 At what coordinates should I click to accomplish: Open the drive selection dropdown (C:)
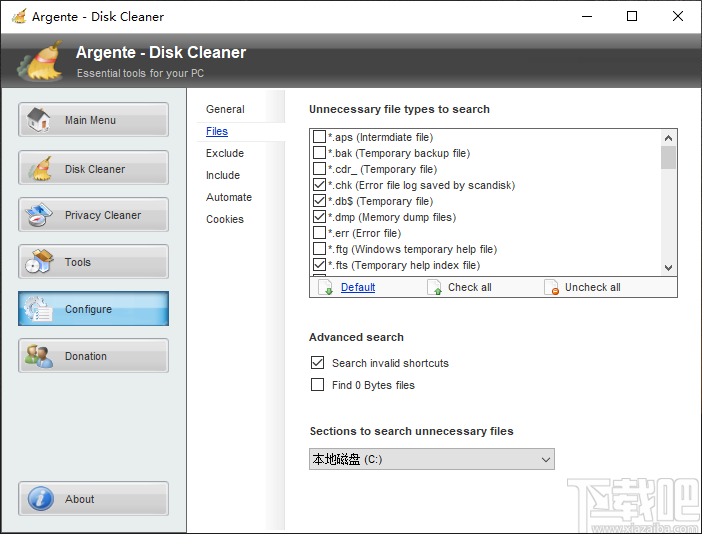[x=432, y=459]
